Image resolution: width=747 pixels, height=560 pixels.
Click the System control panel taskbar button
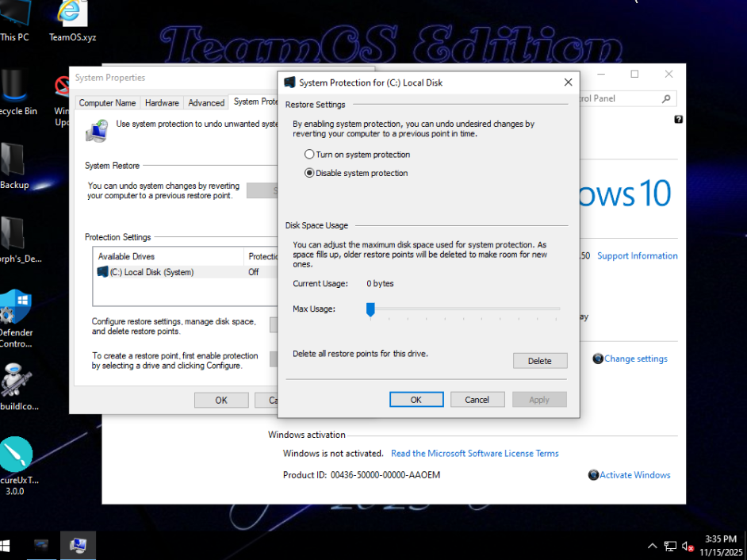(78, 546)
